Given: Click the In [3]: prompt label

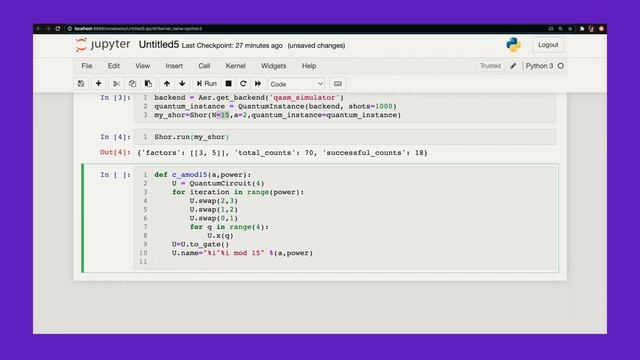Looking at the screenshot, I should pyautogui.click(x=116, y=98).
